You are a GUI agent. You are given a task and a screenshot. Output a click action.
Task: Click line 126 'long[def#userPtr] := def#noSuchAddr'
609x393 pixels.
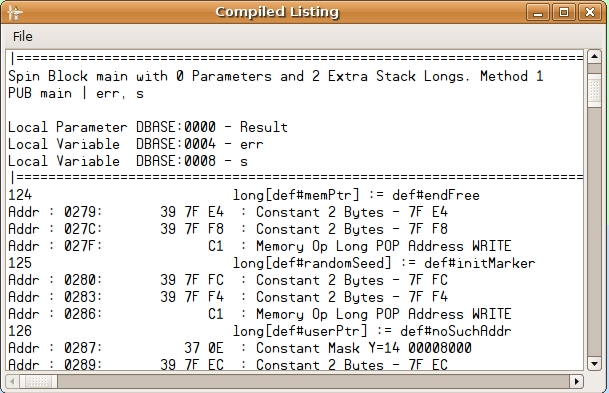[x=260, y=331]
